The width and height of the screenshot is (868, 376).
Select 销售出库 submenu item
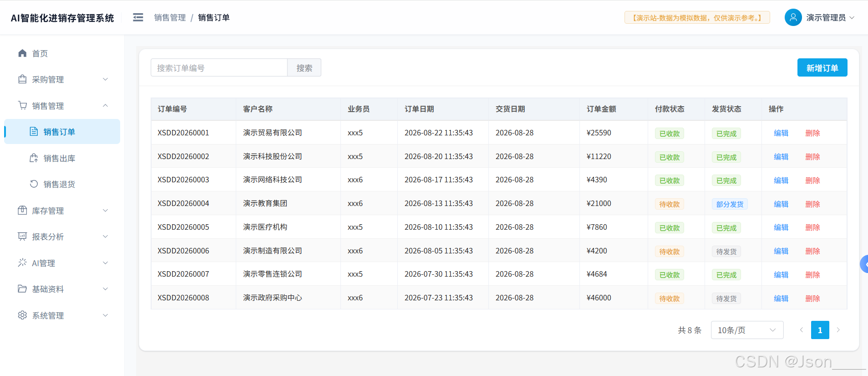pyautogui.click(x=62, y=158)
